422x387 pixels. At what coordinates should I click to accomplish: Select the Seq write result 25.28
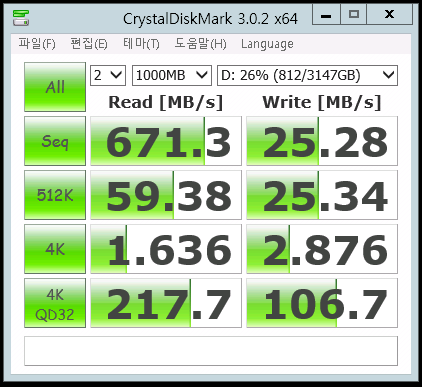pos(322,141)
